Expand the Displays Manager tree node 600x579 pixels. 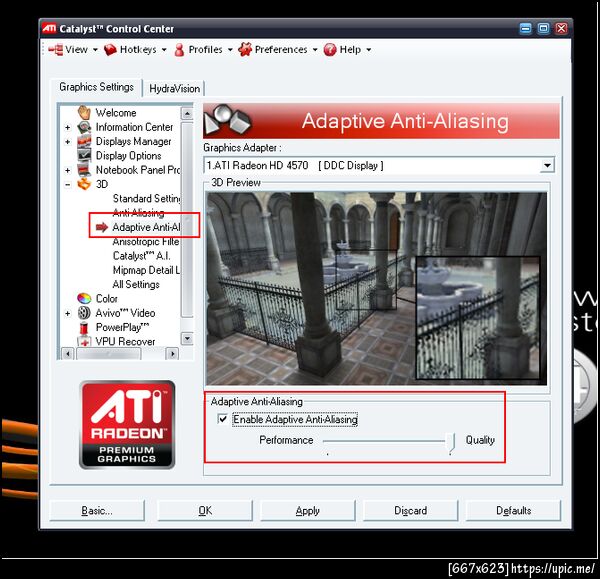click(x=68, y=142)
